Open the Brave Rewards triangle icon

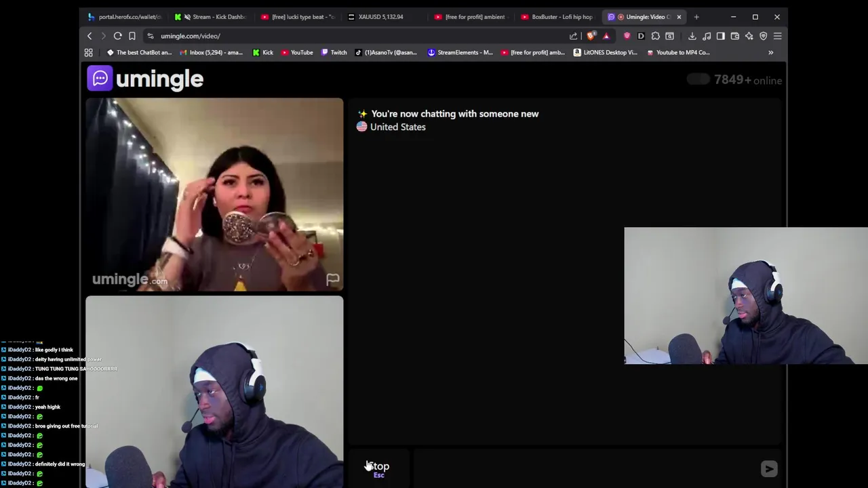pyautogui.click(x=606, y=36)
